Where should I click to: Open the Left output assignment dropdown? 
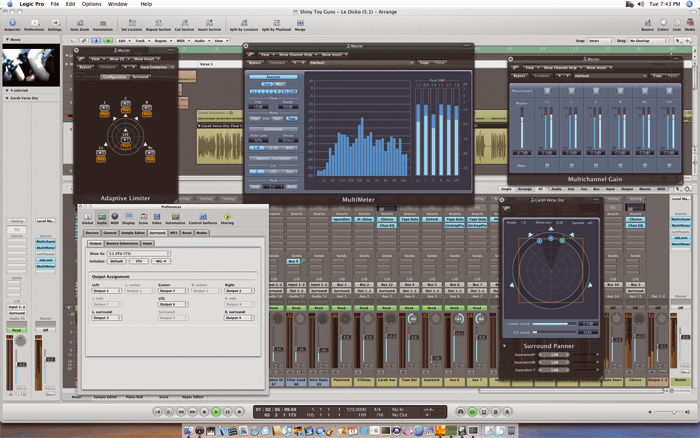point(107,291)
